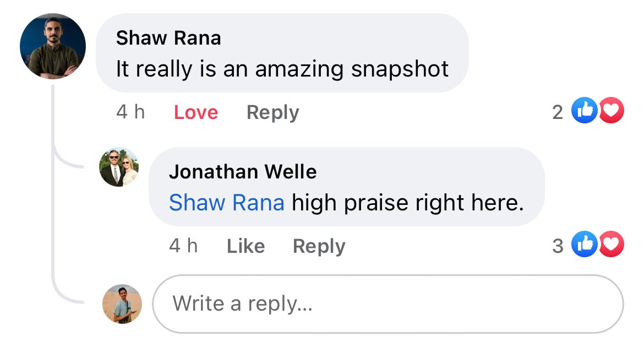Screen dimensions: 644x347
Task: Click the reaction count 3 on Jonathan's reply
Action: [558, 246]
